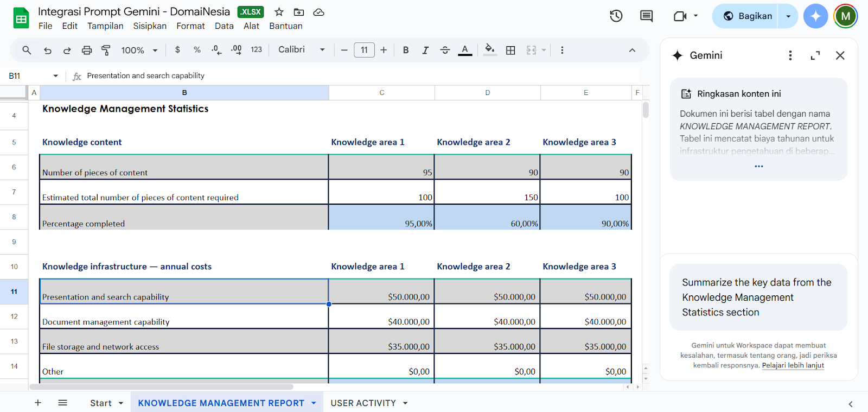The height and width of the screenshot is (412, 868).
Task: Open the fill color picker
Action: [x=490, y=50]
